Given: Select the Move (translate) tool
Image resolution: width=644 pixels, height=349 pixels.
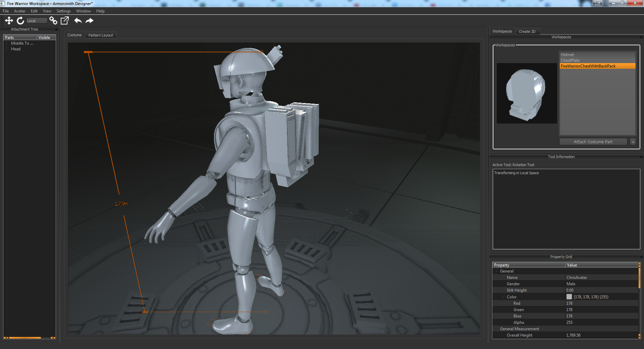Looking at the screenshot, I should coord(9,21).
